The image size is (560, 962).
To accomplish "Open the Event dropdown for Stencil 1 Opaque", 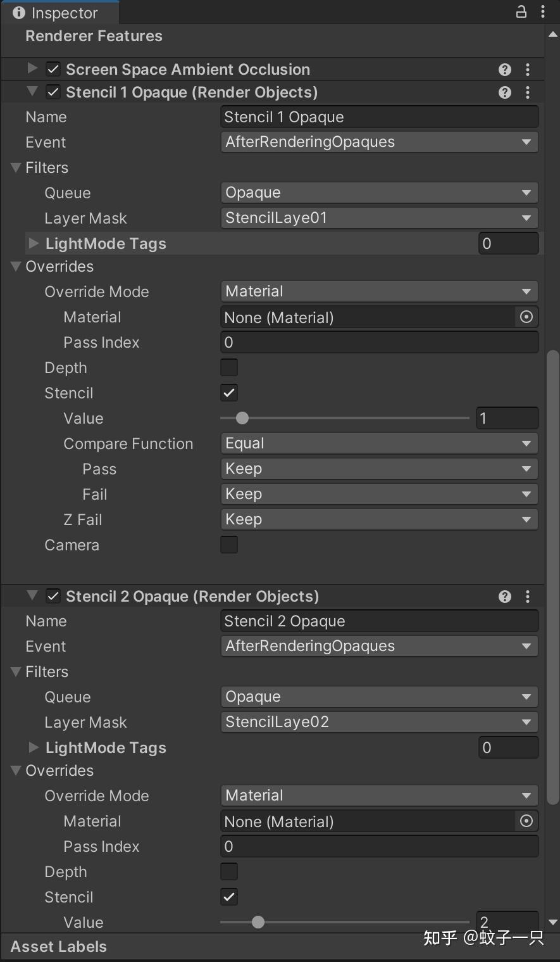I will pos(378,142).
